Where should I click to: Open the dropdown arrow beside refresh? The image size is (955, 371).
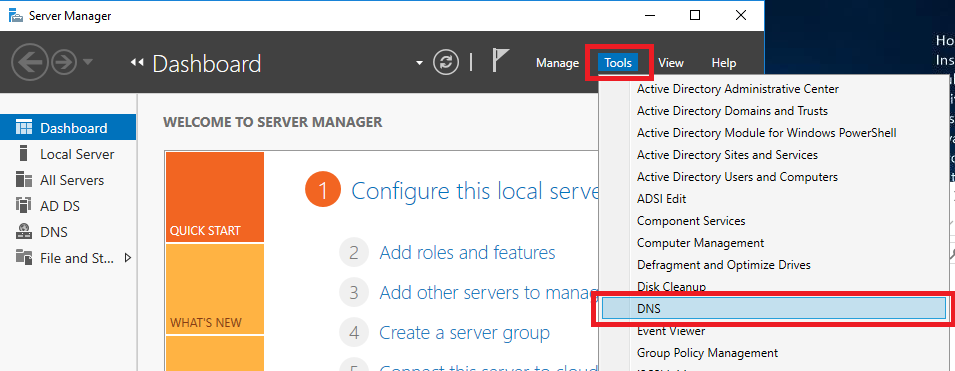click(419, 63)
